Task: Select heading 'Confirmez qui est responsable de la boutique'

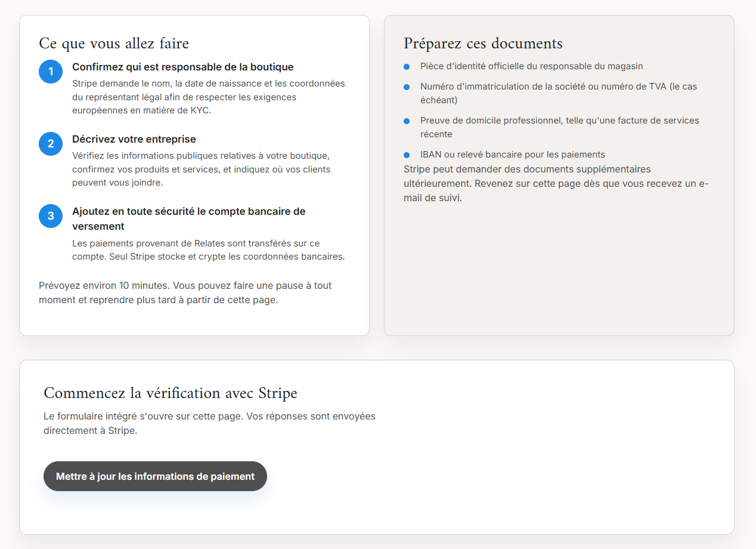Action: click(x=183, y=67)
